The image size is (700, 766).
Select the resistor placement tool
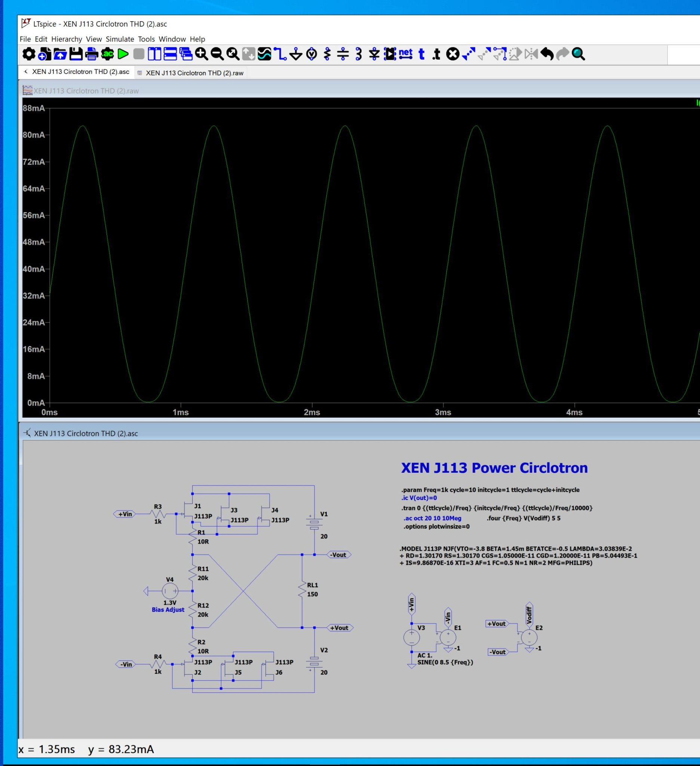[327, 54]
